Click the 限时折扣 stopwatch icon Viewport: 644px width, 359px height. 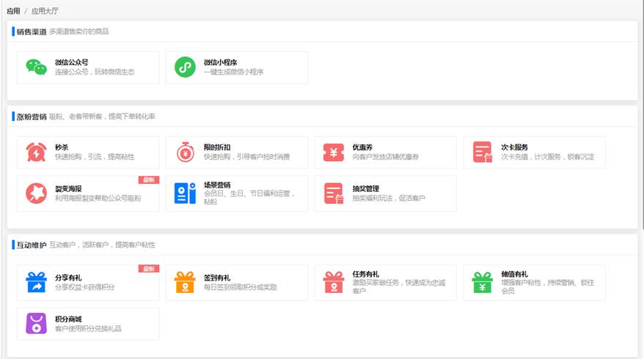pos(185,152)
